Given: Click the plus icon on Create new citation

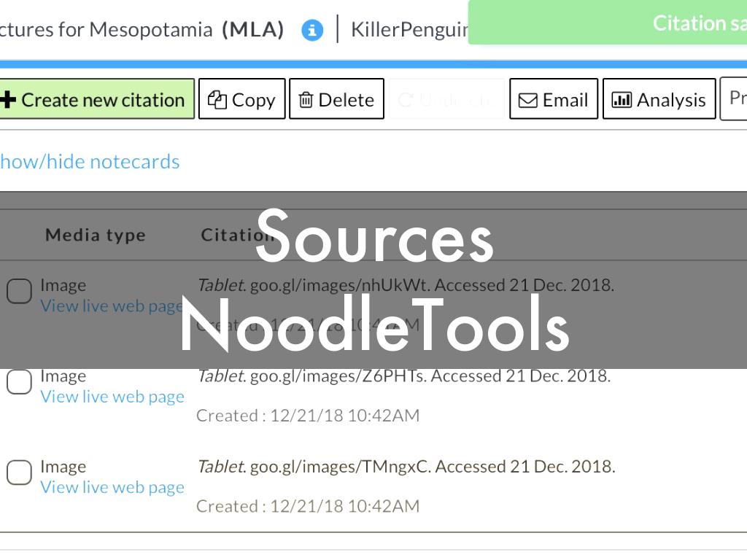Looking at the screenshot, I should click(x=8, y=100).
